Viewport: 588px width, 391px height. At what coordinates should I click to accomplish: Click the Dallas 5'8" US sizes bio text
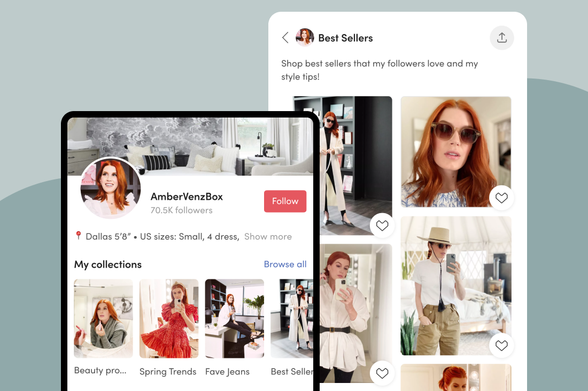tap(163, 237)
